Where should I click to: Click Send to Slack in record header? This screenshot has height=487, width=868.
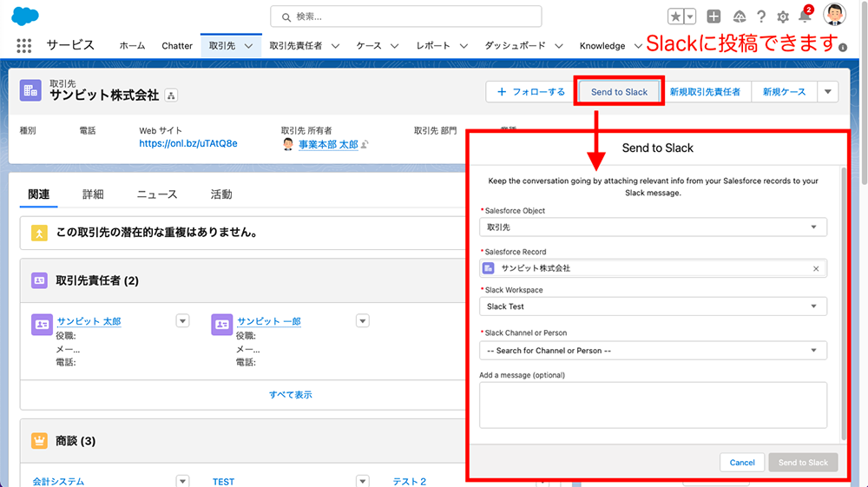click(619, 92)
